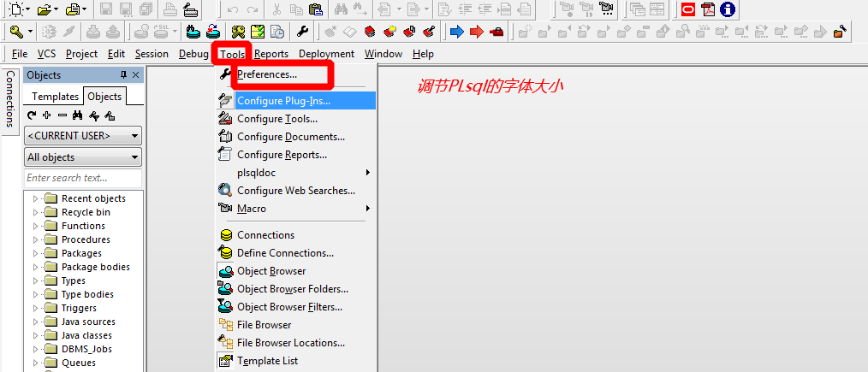
Task: Expand the Recent objects folder
Action: click(36, 198)
